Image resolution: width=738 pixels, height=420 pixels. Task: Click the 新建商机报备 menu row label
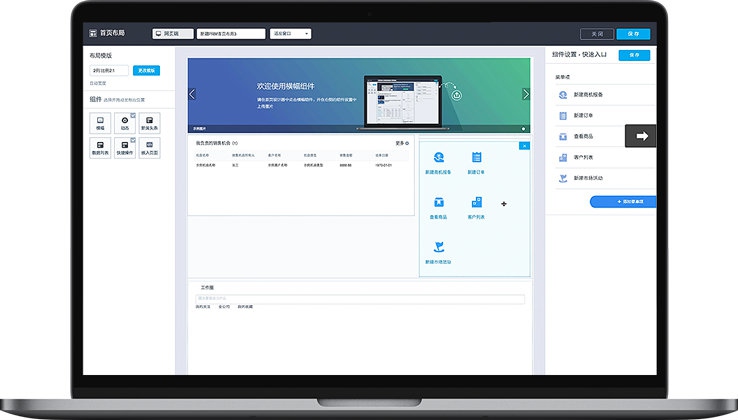(x=588, y=95)
